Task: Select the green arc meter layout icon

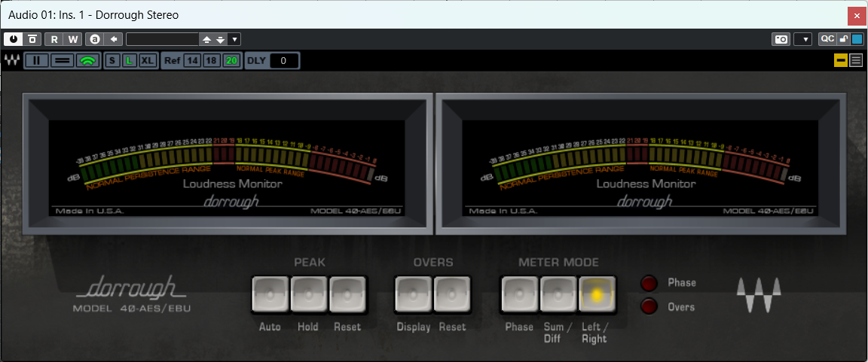Action: (x=87, y=61)
